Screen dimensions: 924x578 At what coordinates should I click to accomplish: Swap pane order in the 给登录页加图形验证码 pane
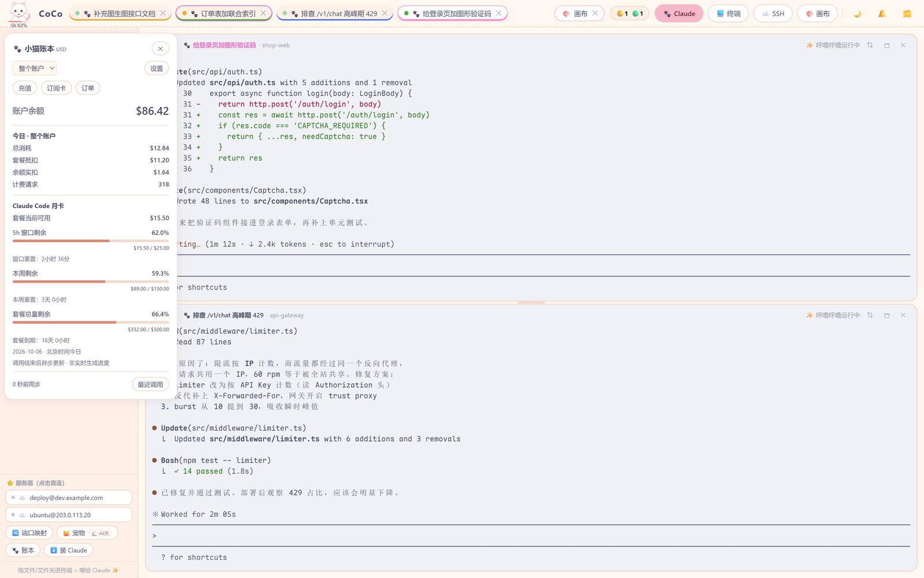[870, 45]
